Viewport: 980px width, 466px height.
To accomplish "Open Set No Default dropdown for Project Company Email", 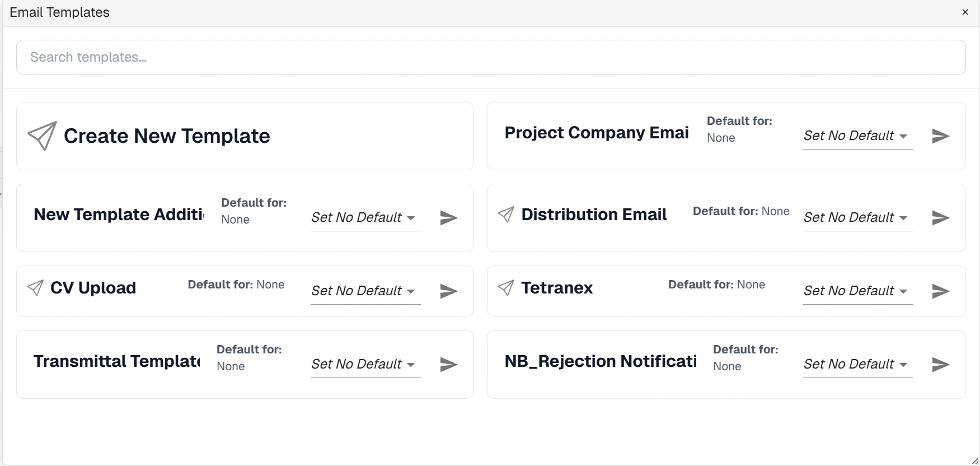I will coord(857,136).
